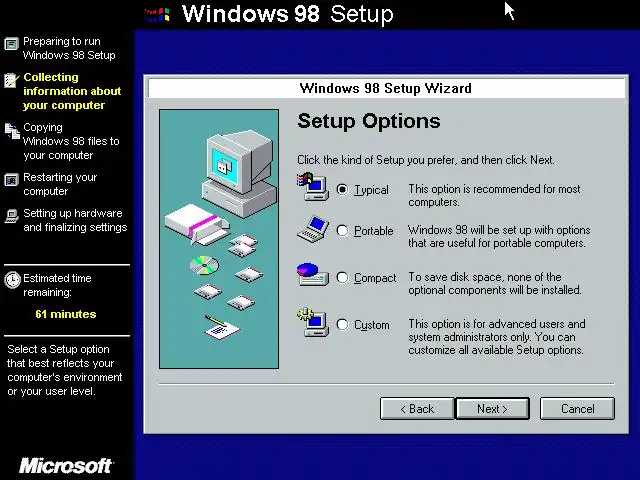Go back with the Back button
Viewport: 640px width, 480px height.
417,409
